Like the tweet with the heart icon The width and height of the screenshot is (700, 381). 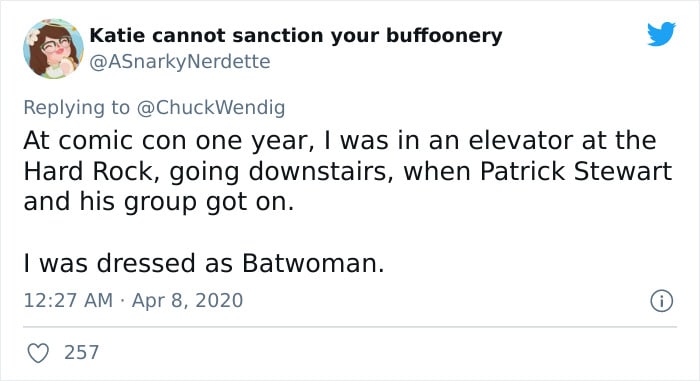38,353
